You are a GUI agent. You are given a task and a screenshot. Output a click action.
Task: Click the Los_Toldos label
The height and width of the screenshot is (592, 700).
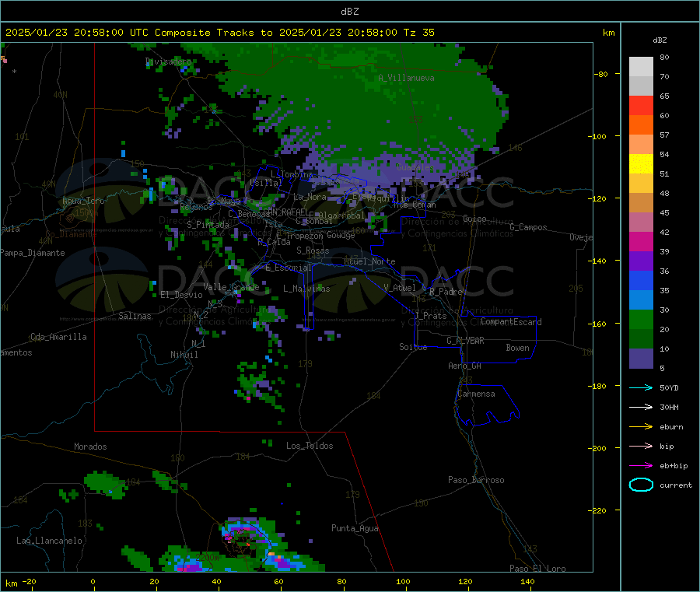310,446
